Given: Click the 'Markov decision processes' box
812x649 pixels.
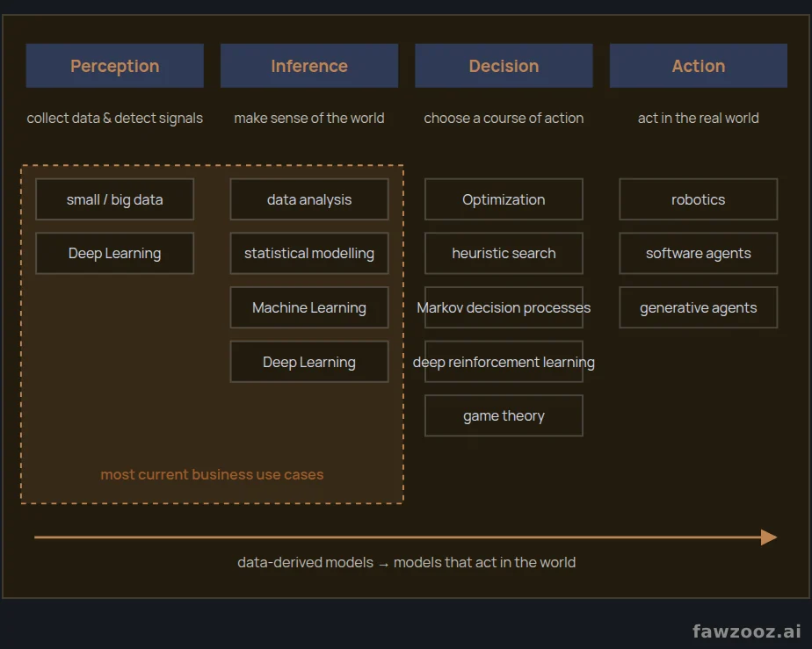Looking at the screenshot, I should 504,307.
